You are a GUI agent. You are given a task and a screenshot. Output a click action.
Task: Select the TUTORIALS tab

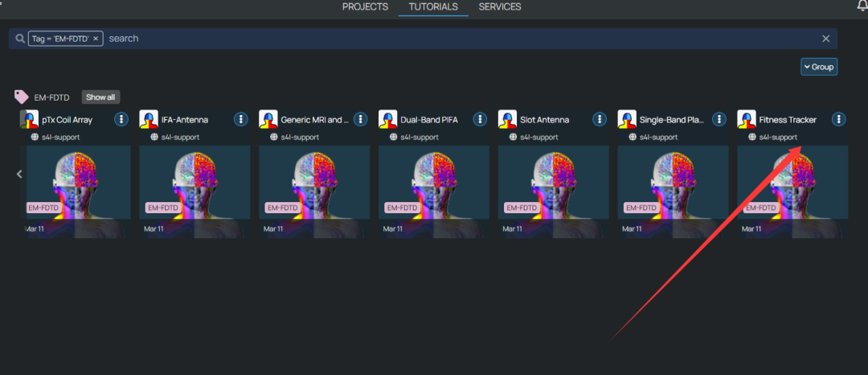433,7
